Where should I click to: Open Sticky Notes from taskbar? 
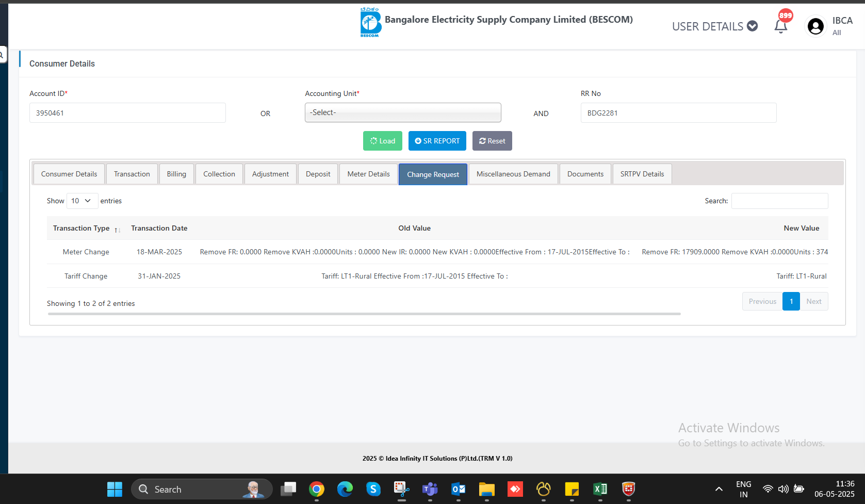tap(572, 489)
